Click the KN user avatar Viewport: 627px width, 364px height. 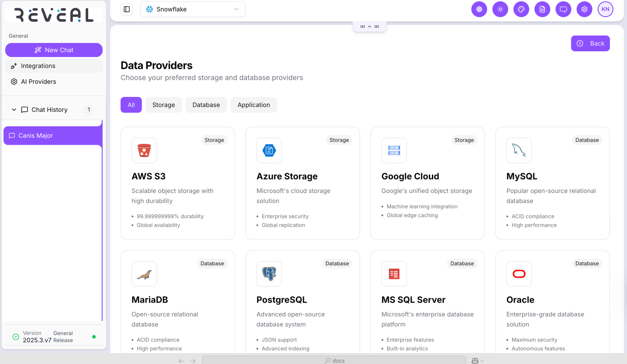[x=605, y=9]
